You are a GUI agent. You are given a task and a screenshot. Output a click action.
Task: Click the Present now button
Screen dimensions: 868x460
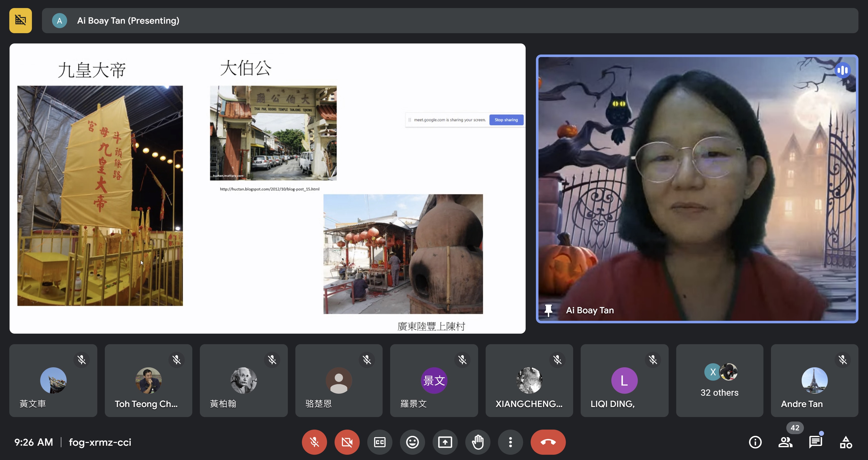(x=445, y=442)
